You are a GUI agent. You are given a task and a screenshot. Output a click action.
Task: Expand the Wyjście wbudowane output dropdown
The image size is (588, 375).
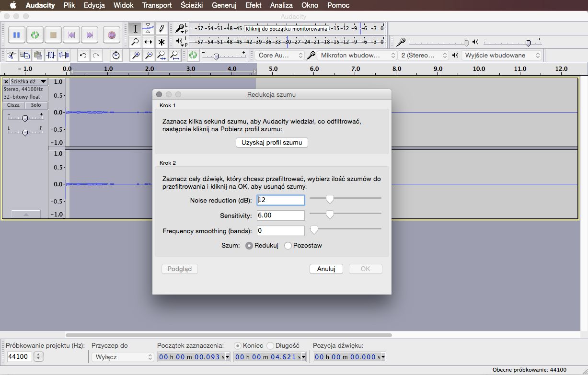(x=502, y=55)
